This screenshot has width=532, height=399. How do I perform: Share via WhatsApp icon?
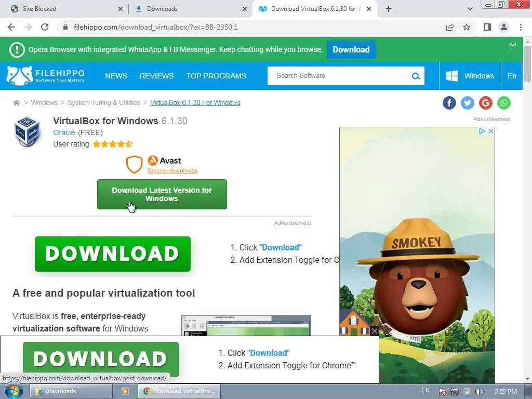504,103
